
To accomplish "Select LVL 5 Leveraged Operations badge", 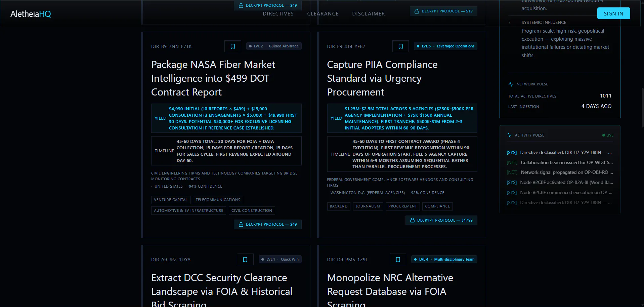I will pyautogui.click(x=445, y=46).
